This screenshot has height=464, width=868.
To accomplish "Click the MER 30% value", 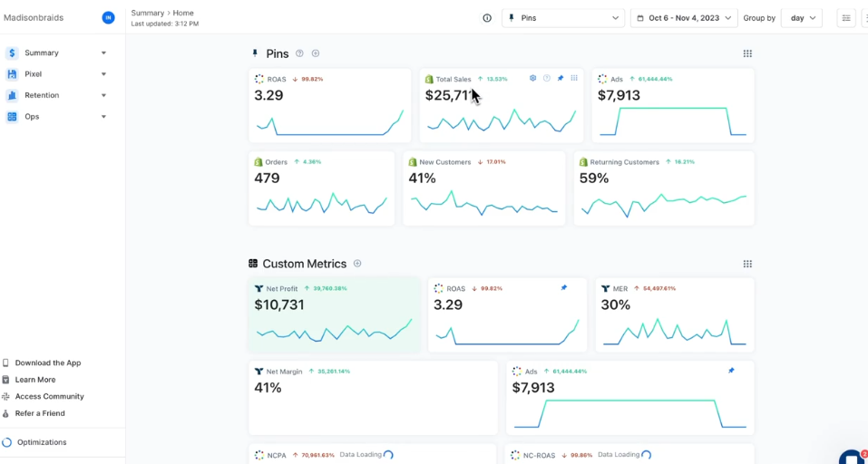I will point(616,304).
